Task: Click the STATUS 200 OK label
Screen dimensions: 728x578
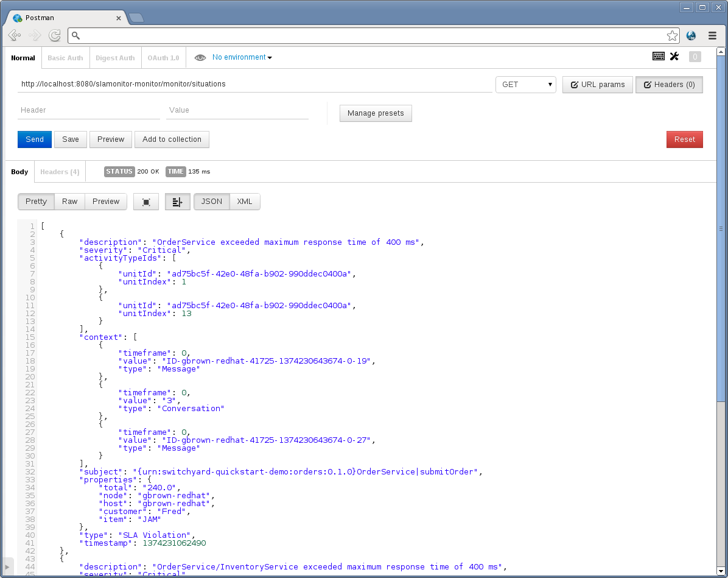Action: click(x=132, y=171)
